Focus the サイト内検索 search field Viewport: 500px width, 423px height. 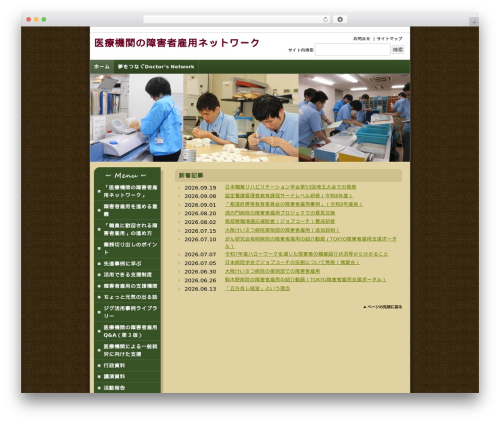(x=352, y=50)
